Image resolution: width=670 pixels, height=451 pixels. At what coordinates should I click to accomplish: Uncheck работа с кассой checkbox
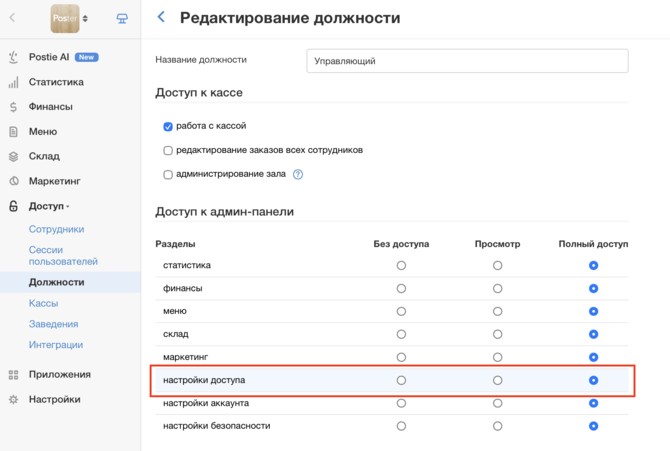point(168,127)
